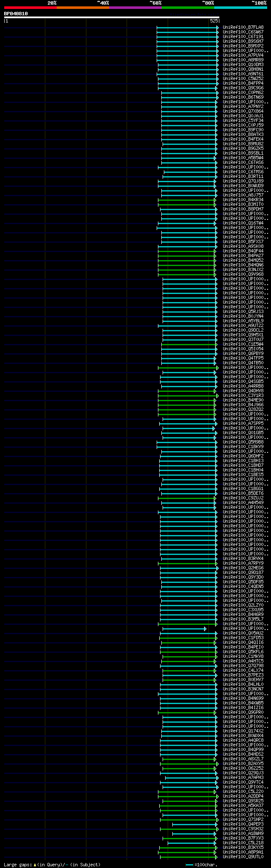The image size is (271, 868).
Task: Click hit label UniRef100_C5YF34
Action: (243, 120)
